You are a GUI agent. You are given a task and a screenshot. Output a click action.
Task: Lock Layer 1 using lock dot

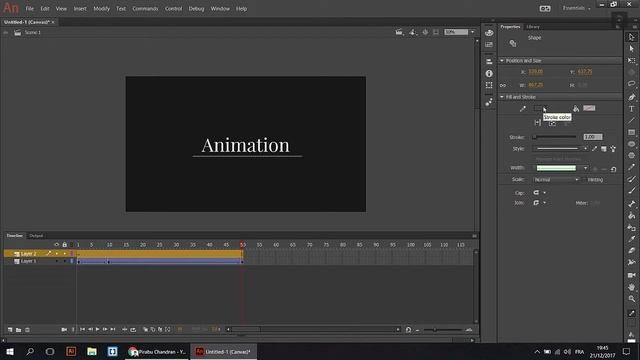[64, 261]
